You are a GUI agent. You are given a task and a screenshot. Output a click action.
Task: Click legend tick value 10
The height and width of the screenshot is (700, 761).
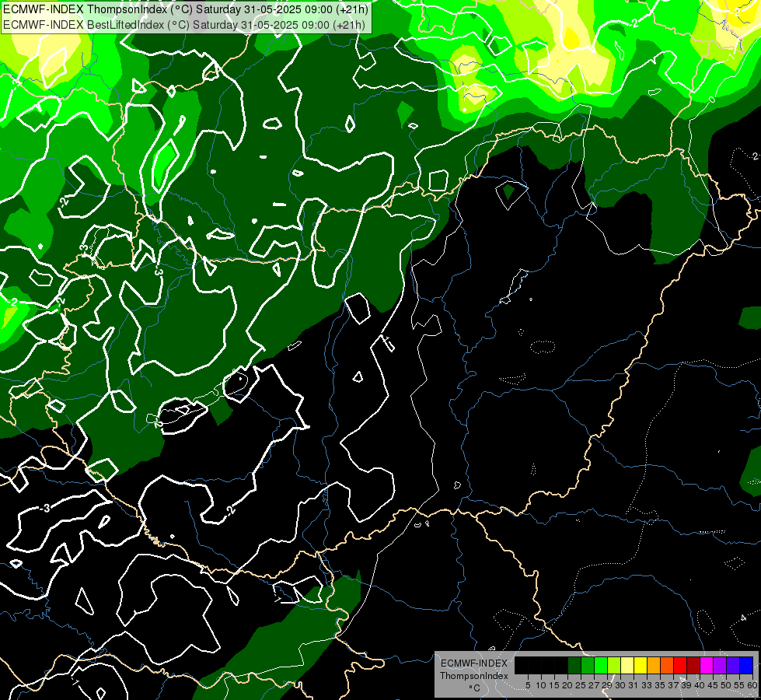541,685
